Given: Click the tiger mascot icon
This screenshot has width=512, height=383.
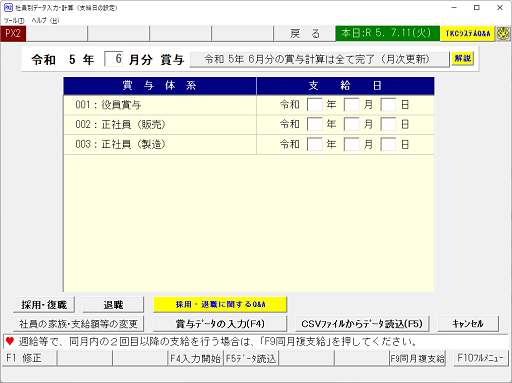Looking at the screenshot, I should click(x=503, y=34).
